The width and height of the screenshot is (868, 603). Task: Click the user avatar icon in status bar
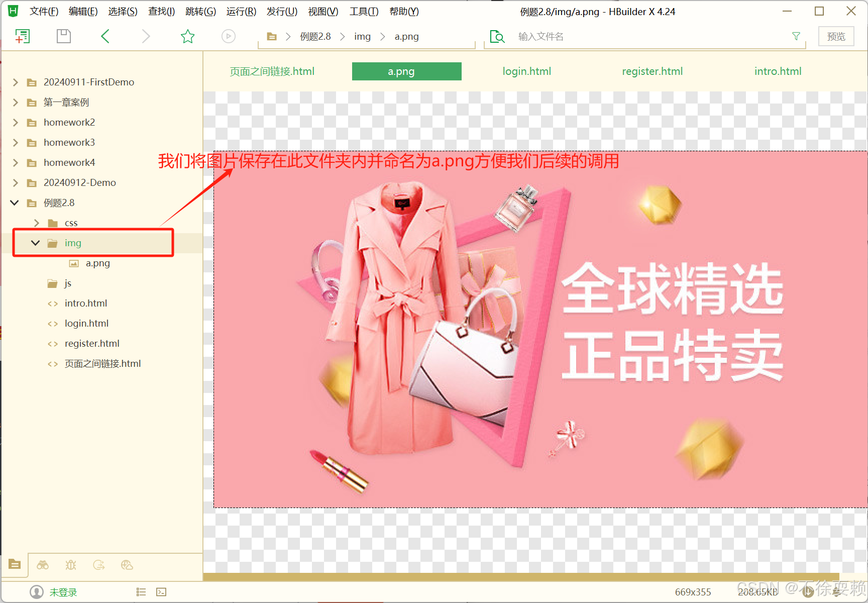click(37, 592)
